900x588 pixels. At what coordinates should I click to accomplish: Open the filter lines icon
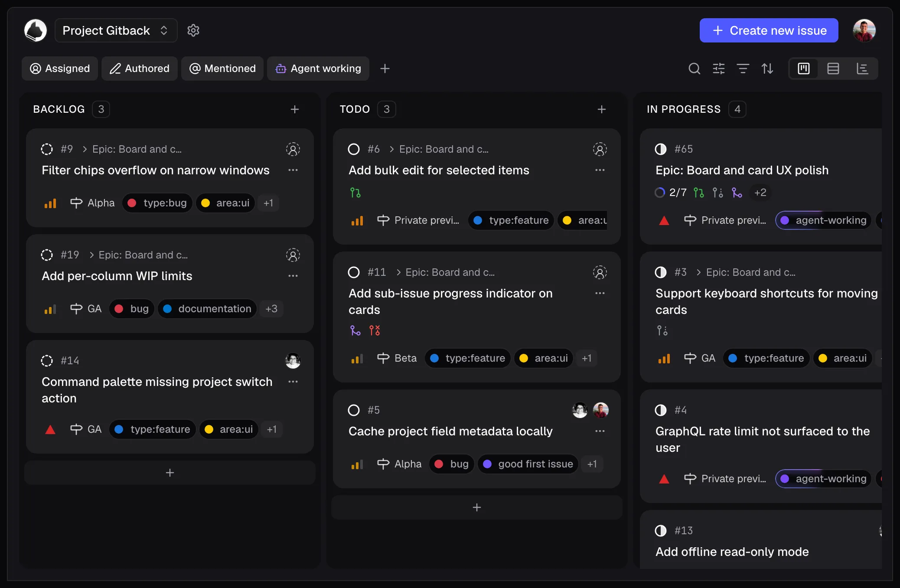click(x=743, y=69)
